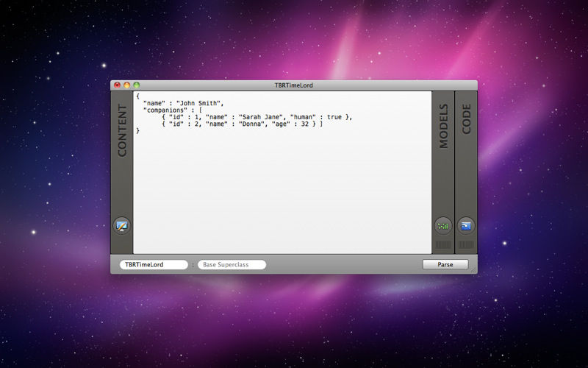Click the resize grip in the window corner
The height and width of the screenshot is (368, 588).
click(473, 269)
